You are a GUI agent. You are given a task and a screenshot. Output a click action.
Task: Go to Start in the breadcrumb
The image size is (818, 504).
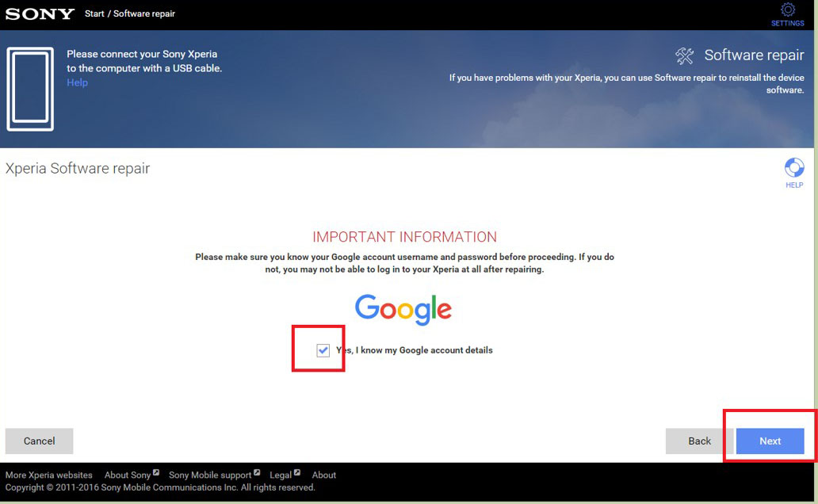pyautogui.click(x=94, y=13)
